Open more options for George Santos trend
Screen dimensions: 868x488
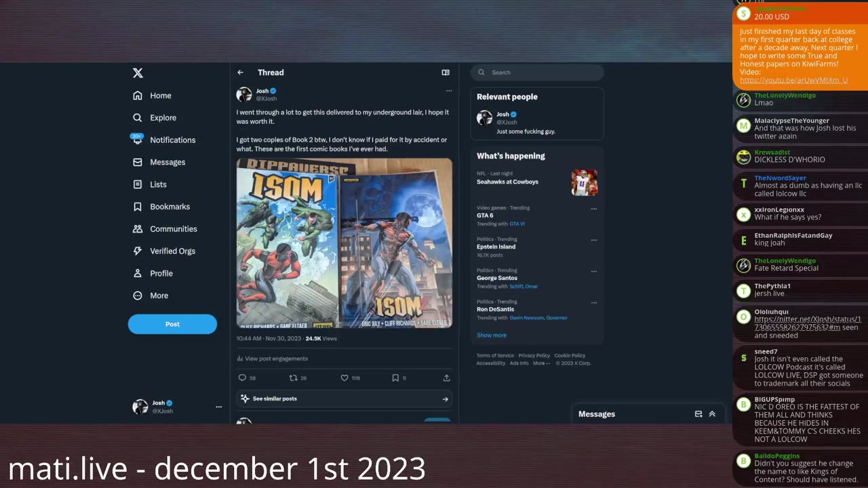tap(593, 271)
